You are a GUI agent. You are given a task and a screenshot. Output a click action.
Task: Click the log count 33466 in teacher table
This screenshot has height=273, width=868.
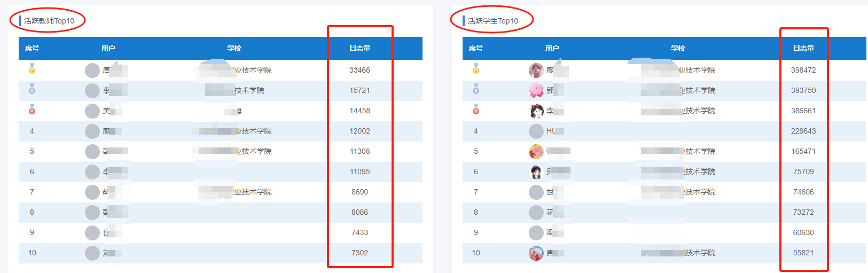point(359,70)
